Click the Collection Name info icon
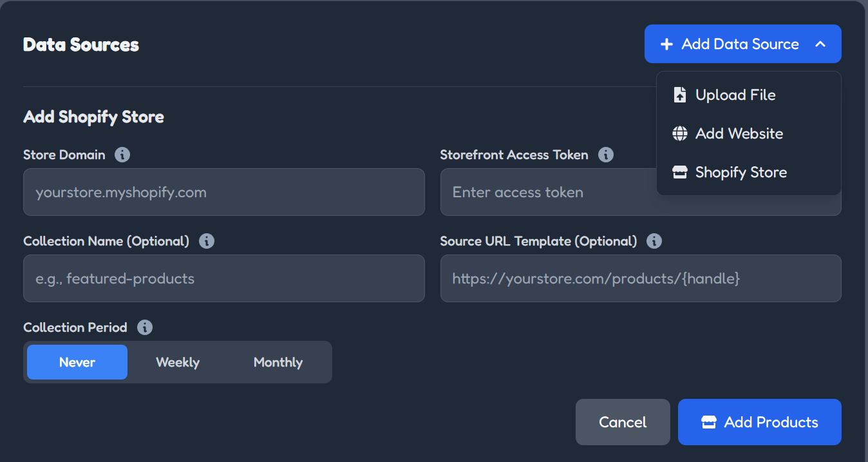 pyautogui.click(x=207, y=241)
